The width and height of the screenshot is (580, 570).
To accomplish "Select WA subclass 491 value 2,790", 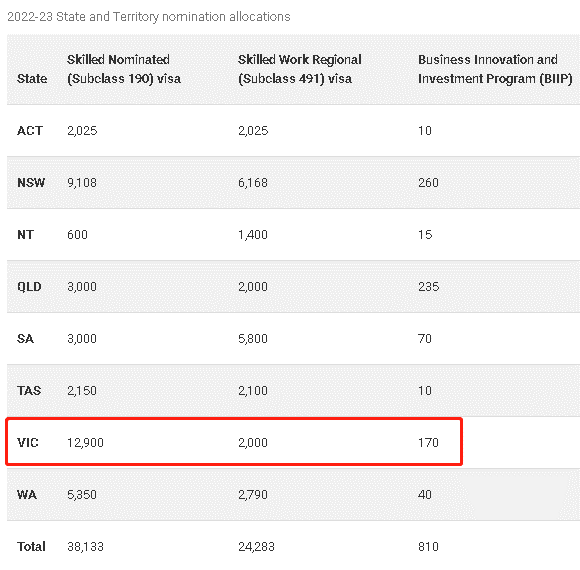I will tap(253, 495).
